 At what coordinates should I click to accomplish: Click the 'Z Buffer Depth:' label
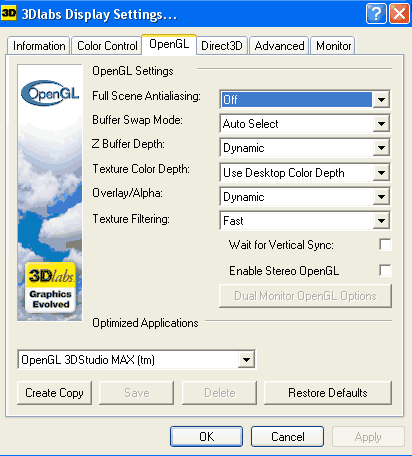[x=128, y=144]
